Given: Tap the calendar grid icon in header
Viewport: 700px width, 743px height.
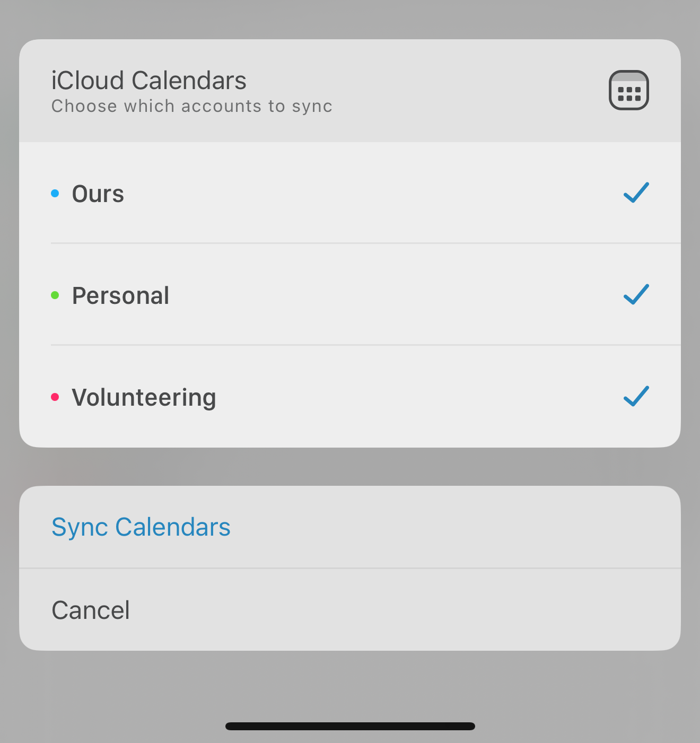Looking at the screenshot, I should 628,90.
